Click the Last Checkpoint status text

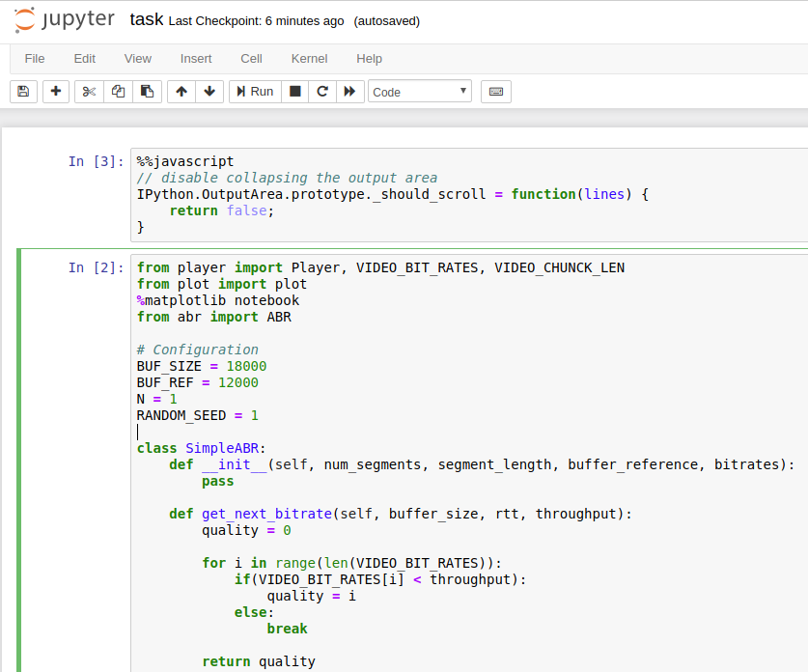[x=256, y=21]
